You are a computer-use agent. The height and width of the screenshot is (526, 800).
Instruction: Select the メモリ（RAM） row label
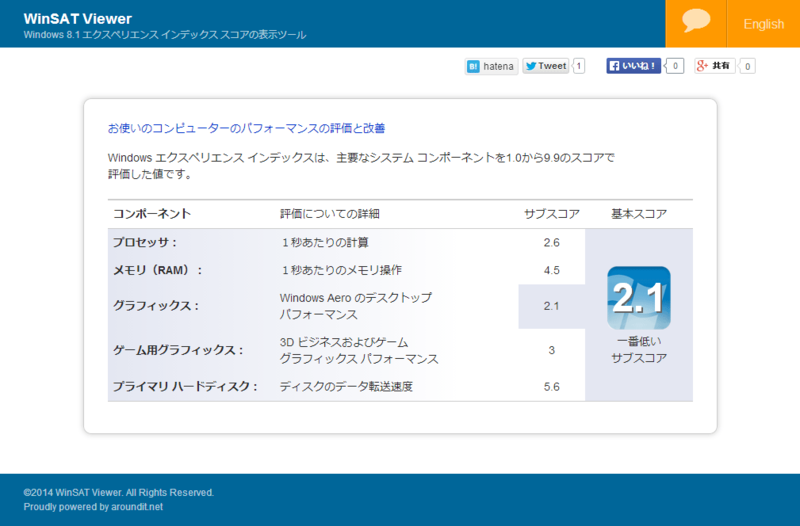(157, 270)
